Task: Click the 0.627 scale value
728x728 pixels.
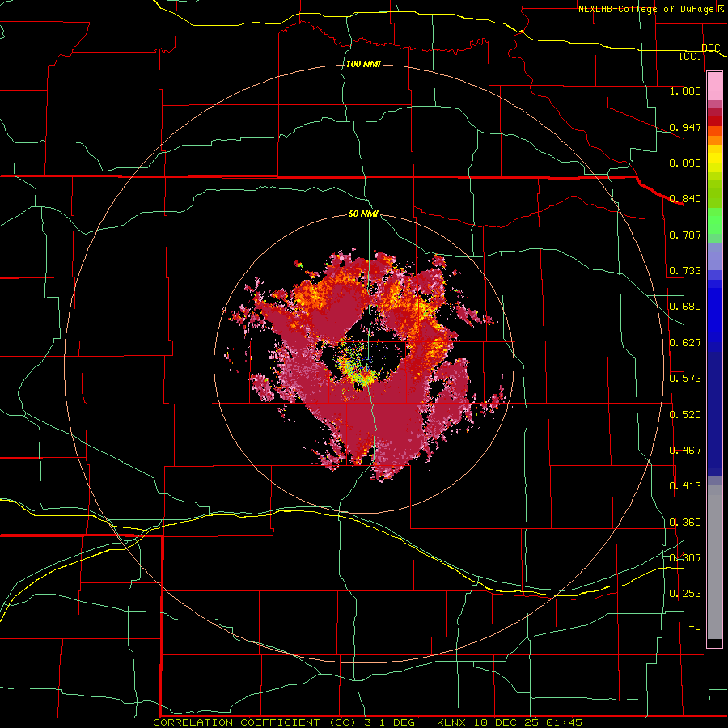Action: tap(685, 343)
